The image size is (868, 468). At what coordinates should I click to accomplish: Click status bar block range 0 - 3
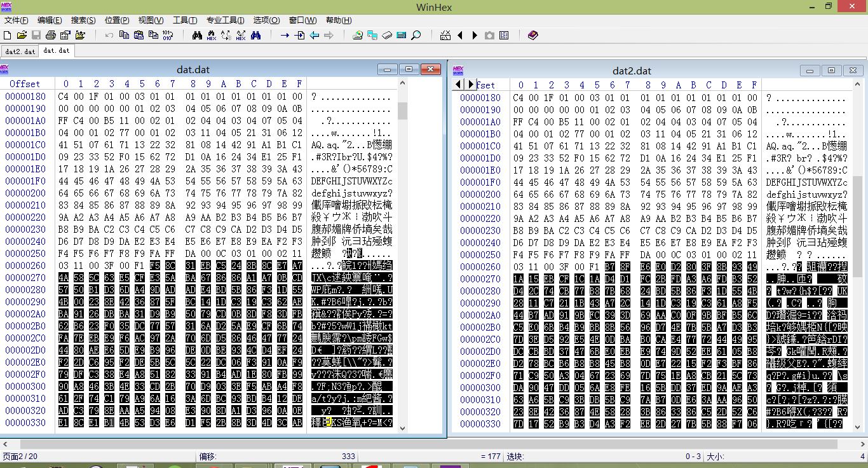693,457
